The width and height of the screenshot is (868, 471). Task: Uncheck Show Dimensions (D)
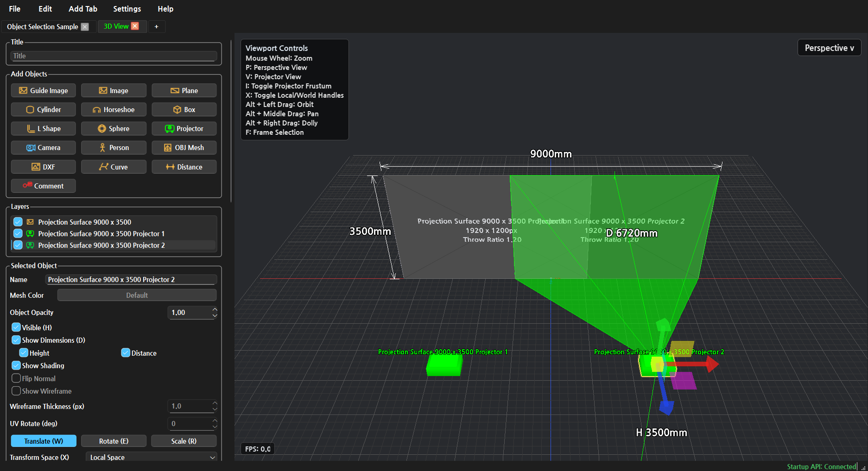[x=16, y=340]
